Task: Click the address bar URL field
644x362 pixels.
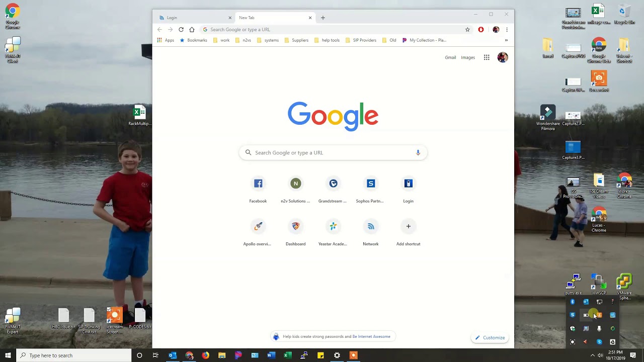Action: (x=332, y=30)
